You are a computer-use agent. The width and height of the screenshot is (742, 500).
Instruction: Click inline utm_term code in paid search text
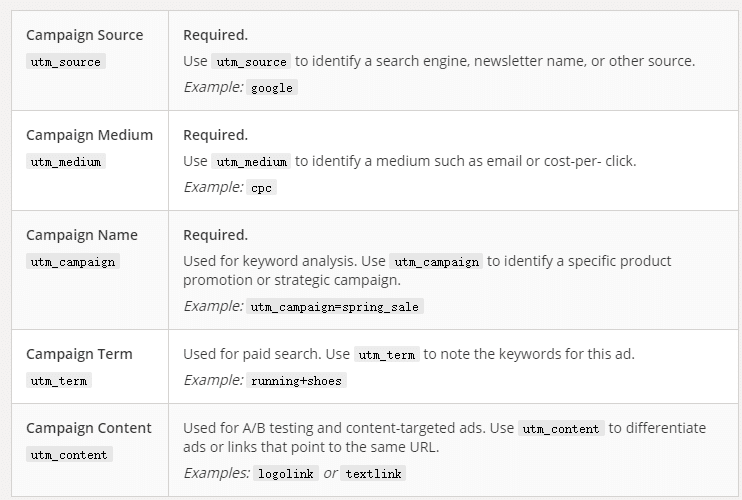[386, 354]
